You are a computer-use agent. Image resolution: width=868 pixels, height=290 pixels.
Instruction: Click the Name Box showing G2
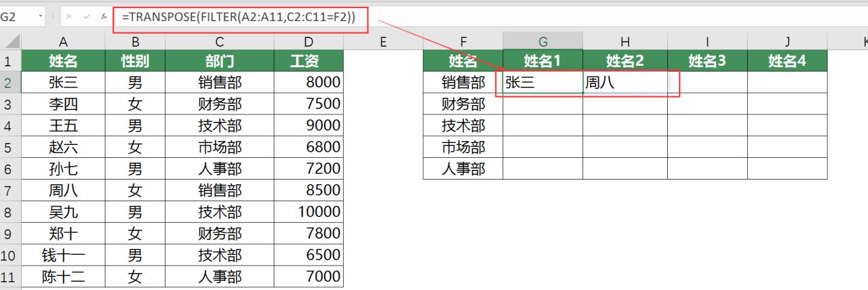tap(18, 16)
